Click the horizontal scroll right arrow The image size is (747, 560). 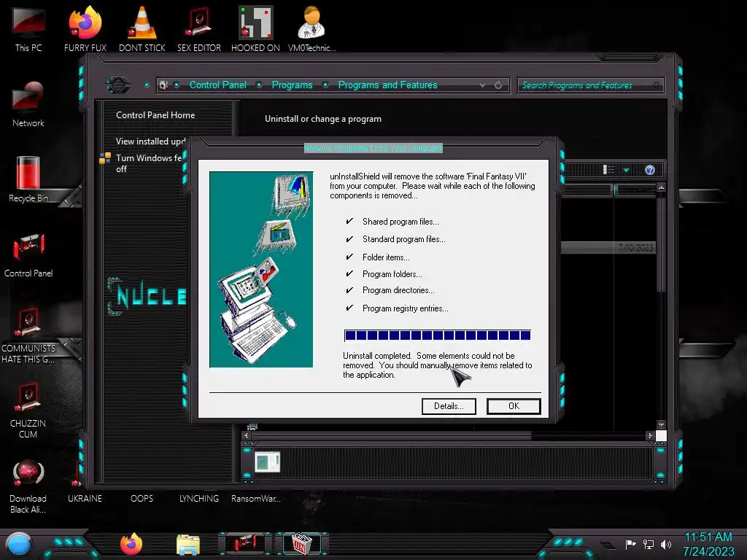point(650,435)
